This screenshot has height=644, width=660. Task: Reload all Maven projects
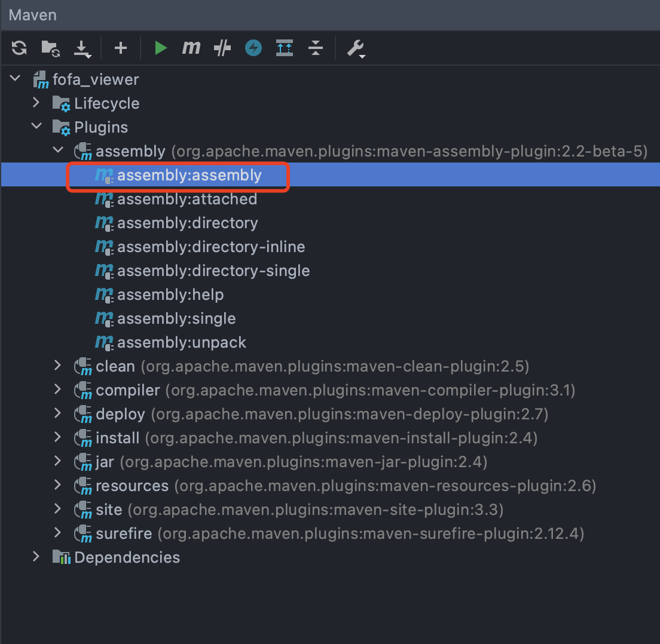click(x=19, y=48)
